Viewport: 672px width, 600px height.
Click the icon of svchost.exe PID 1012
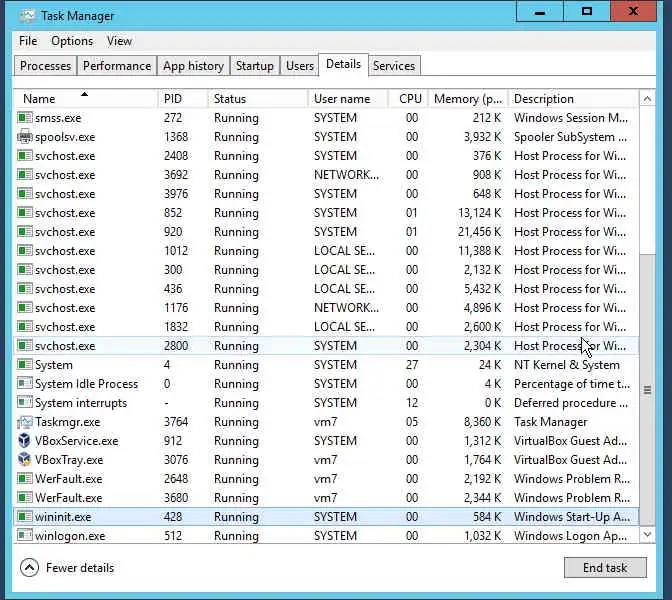25,250
